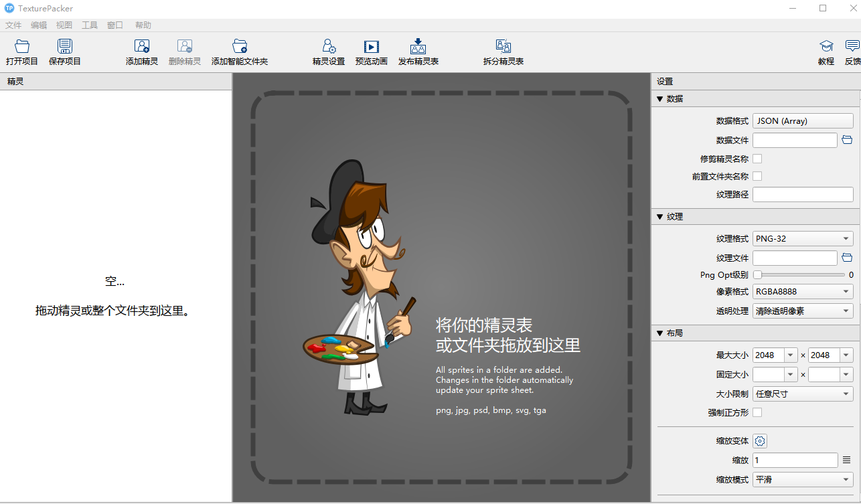
Task: Click the menu icon beside the scale (缩放) field
Action: tap(847, 460)
